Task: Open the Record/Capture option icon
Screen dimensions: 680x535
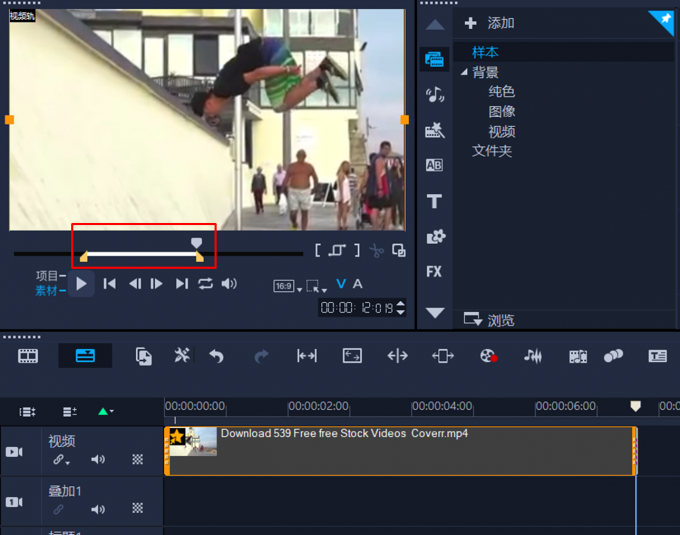Action: coord(489,356)
